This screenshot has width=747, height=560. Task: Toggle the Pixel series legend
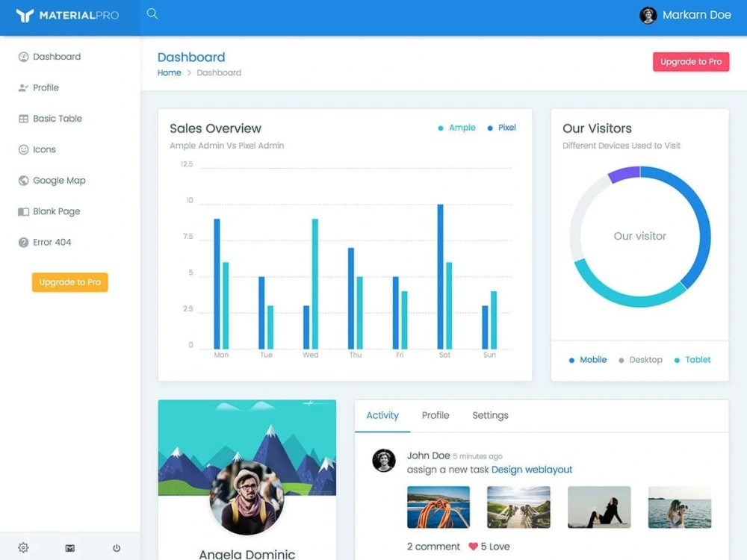[502, 128]
